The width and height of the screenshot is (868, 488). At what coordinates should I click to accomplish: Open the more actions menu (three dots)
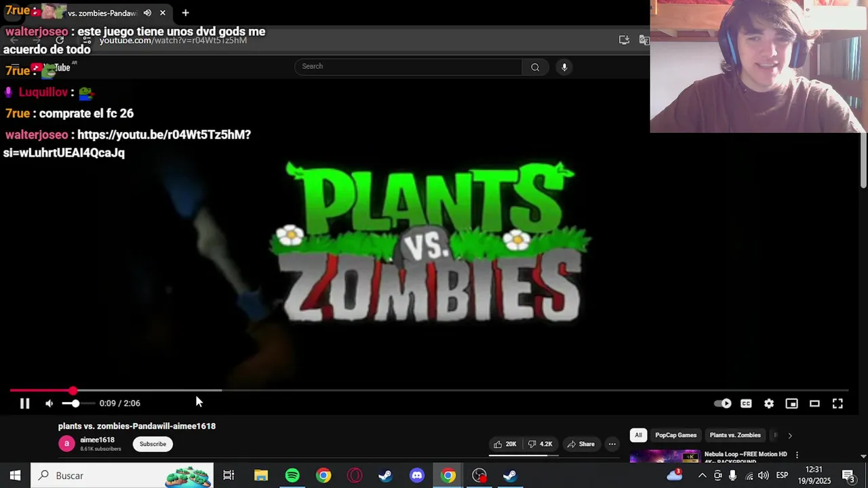point(612,444)
